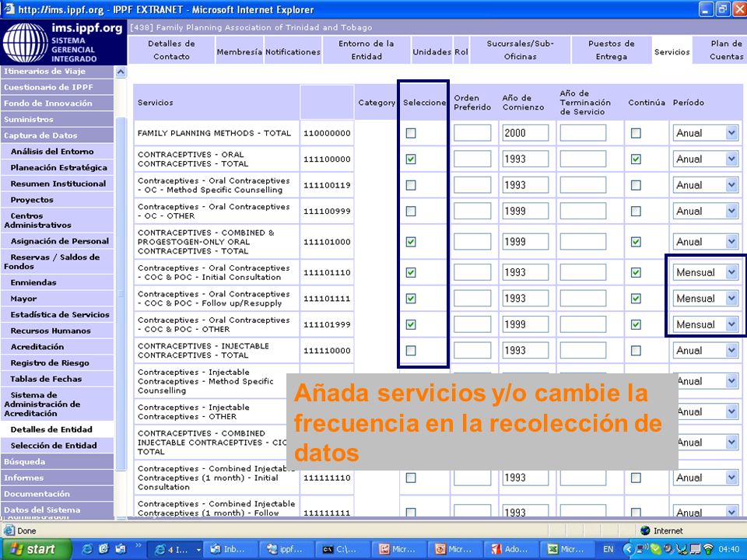Open the Puestos de Entrega tab
747x560 pixels.
point(612,50)
